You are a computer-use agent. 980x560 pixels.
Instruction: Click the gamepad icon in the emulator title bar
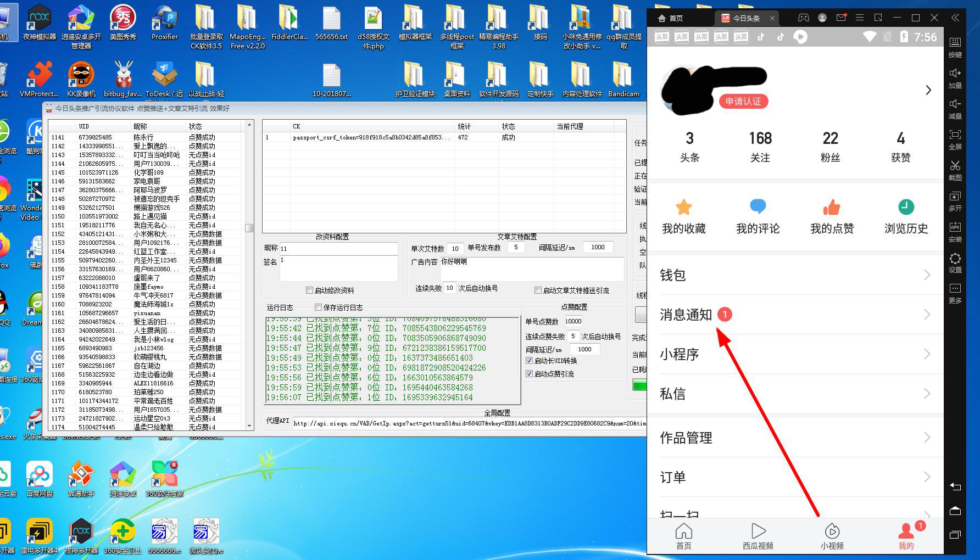[803, 18]
